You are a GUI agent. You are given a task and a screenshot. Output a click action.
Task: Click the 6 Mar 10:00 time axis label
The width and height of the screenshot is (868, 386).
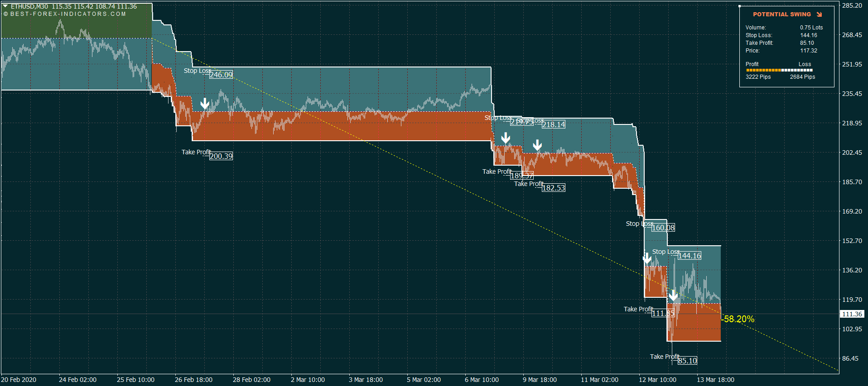pyautogui.click(x=482, y=380)
